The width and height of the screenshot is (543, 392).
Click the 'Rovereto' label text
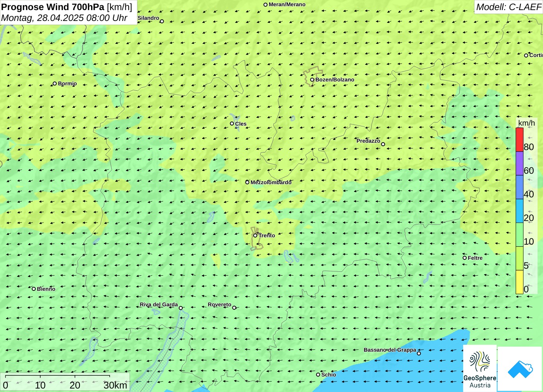click(220, 304)
